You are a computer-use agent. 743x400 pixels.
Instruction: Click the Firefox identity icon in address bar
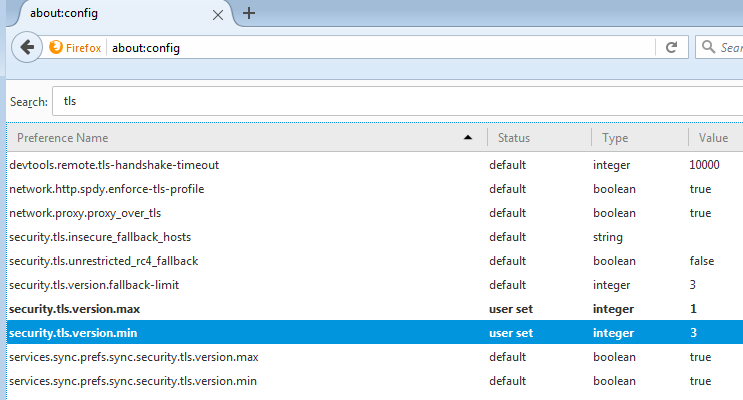coord(76,48)
